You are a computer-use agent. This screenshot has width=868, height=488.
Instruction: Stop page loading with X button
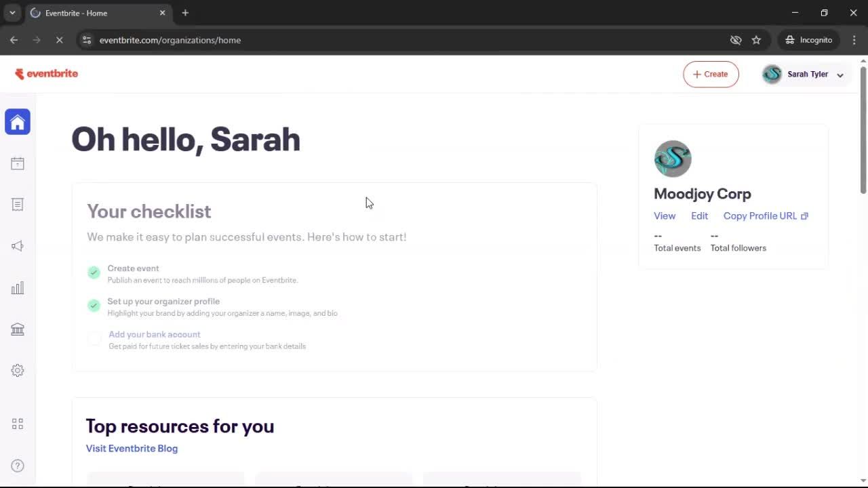click(x=59, y=40)
